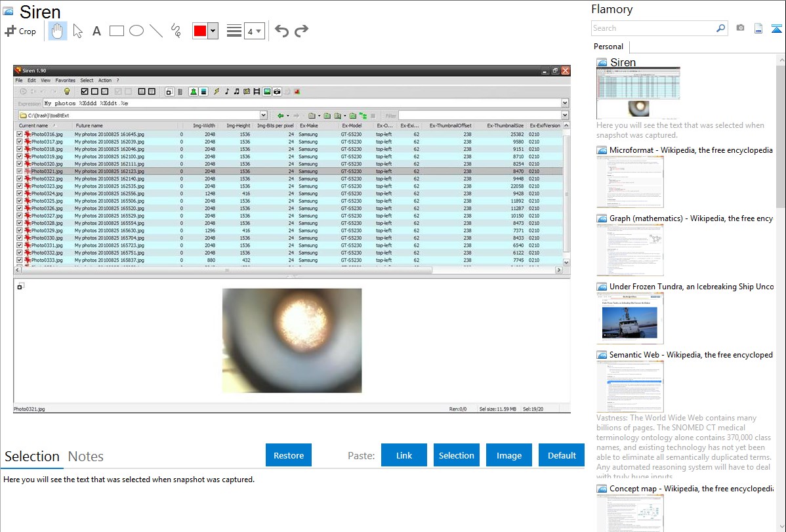Uncheck the Photo0325.jpg row checkbox
The height and width of the screenshot is (532, 786).
[x=20, y=201]
